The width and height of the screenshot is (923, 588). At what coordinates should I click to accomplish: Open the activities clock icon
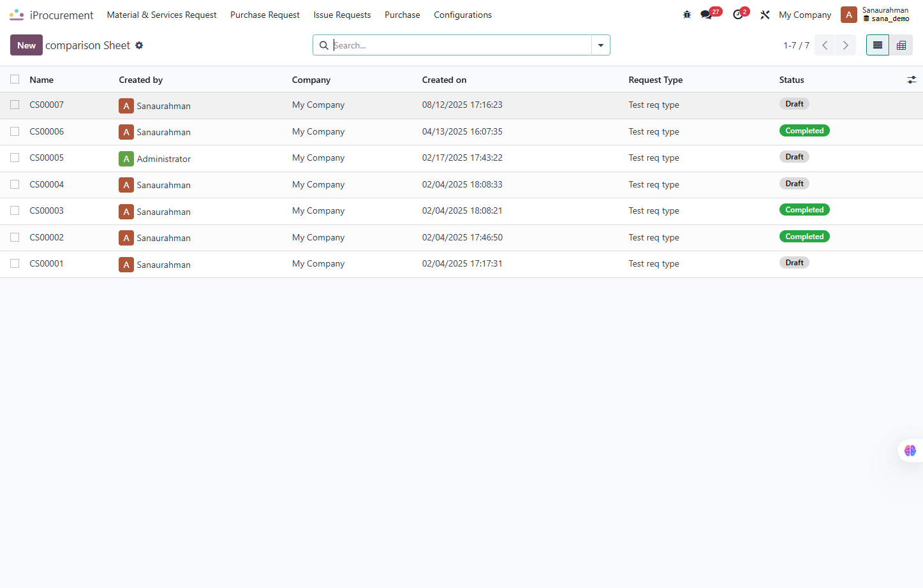738,15
